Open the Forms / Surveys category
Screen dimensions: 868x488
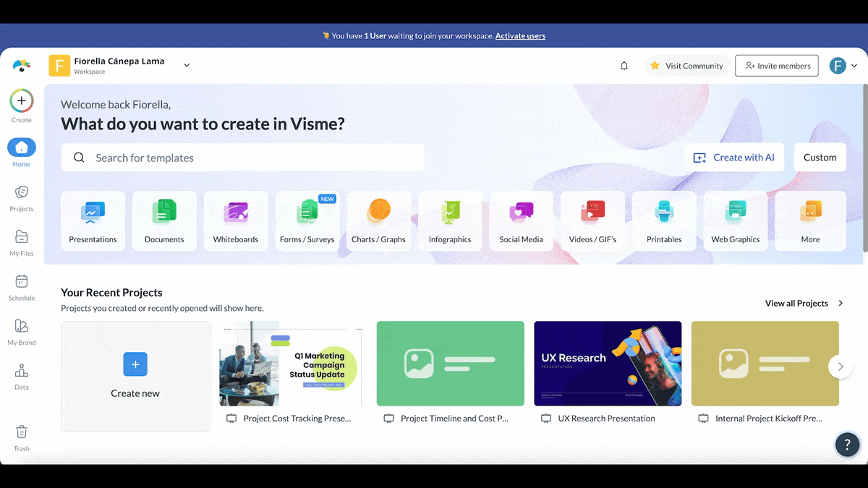click(307, 221)
